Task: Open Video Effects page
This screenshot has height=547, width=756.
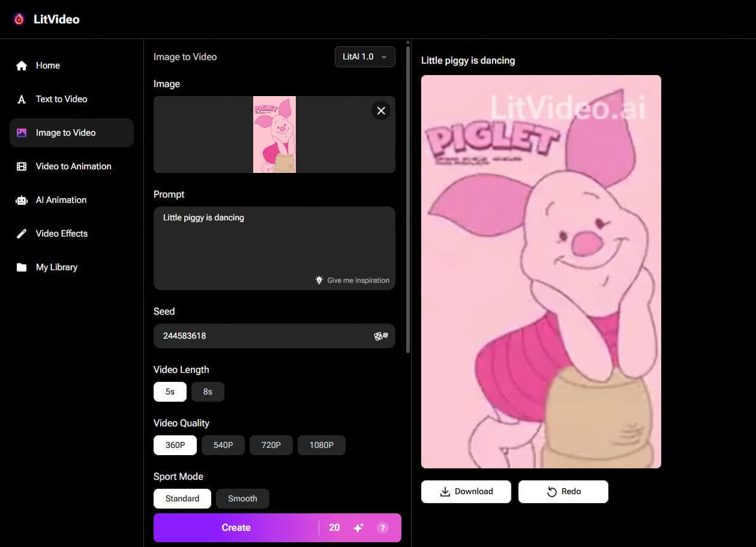Action: (71, 234)
